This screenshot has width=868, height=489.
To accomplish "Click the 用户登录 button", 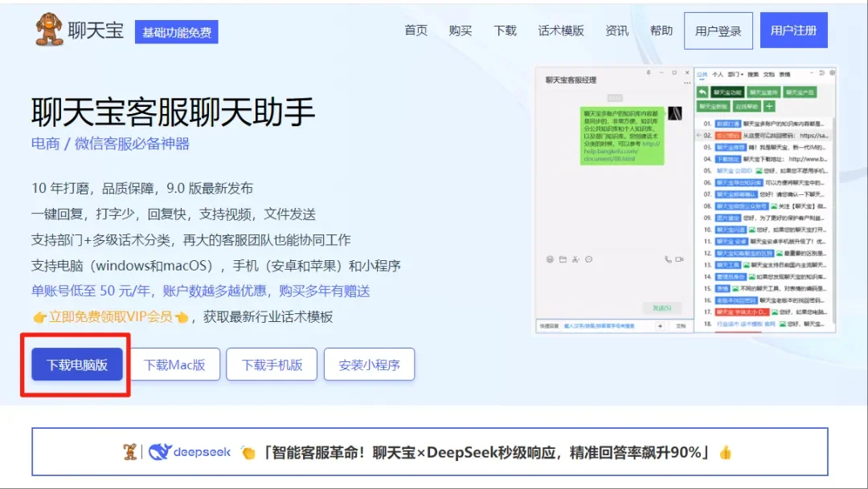I will 718,31.
